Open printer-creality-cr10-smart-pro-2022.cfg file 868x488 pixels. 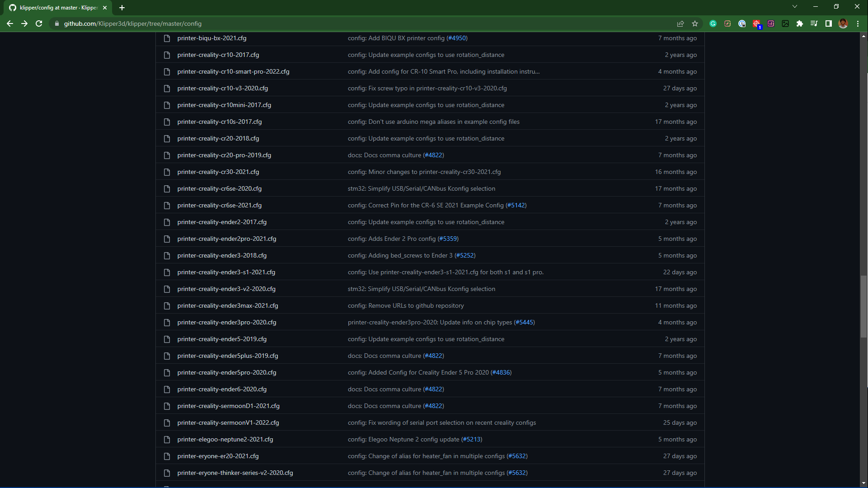click(233, 71)
